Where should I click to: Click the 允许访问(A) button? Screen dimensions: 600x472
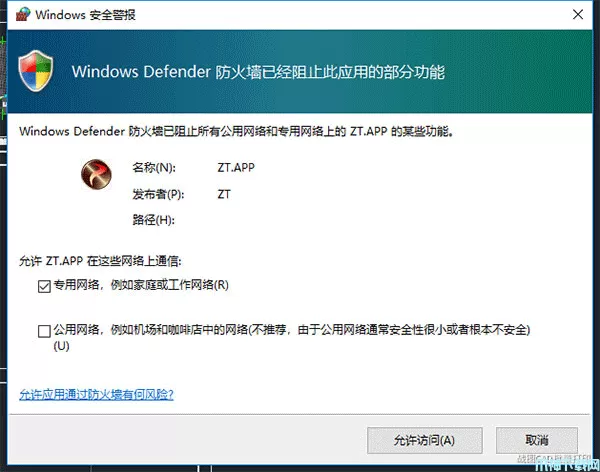(x=425, y=441)
